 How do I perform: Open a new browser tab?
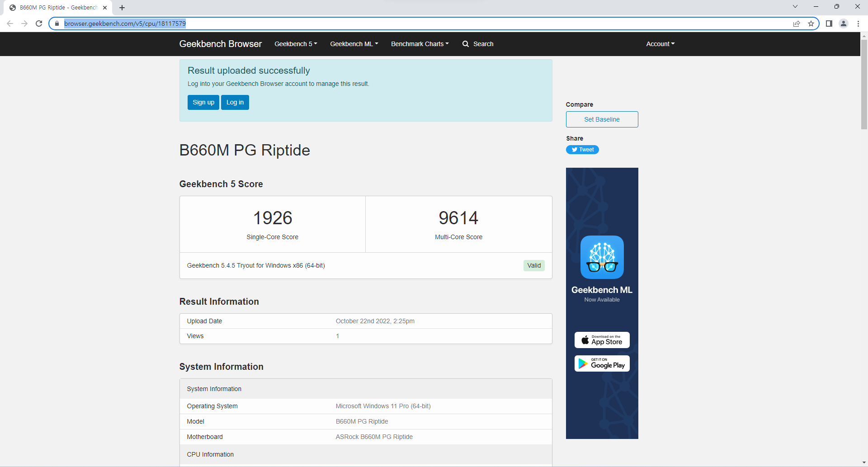pos(122,8)
